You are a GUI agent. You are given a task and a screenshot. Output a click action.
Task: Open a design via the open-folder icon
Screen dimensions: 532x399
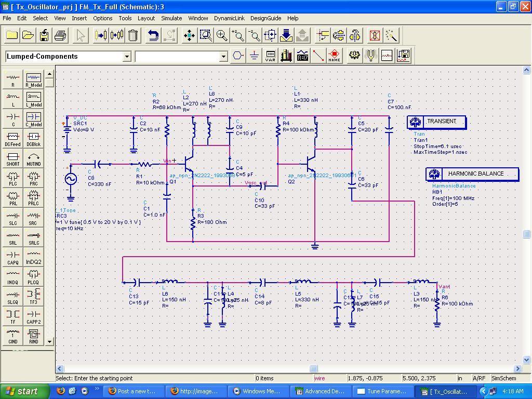[28, 35]
